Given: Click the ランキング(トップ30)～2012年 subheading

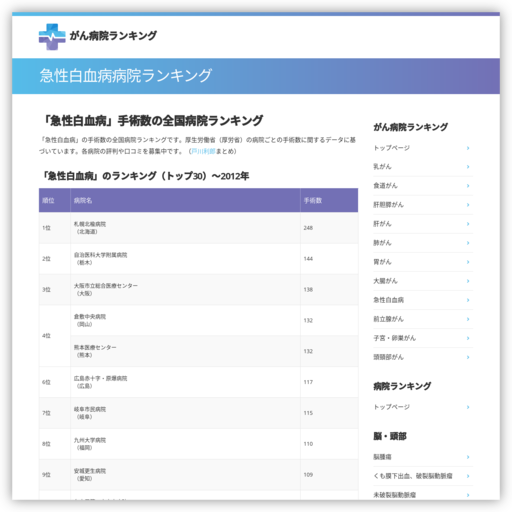Looking at the screenshot, I should [144, 176].
